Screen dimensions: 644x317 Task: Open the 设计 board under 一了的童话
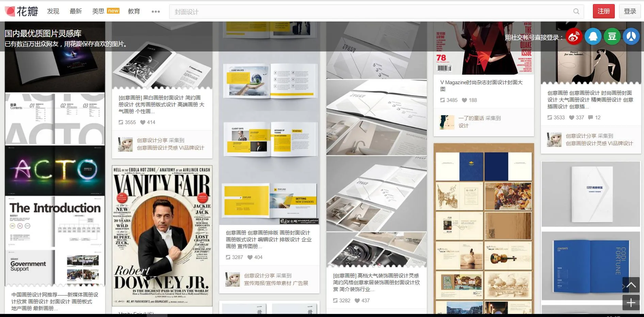(464, 126)
